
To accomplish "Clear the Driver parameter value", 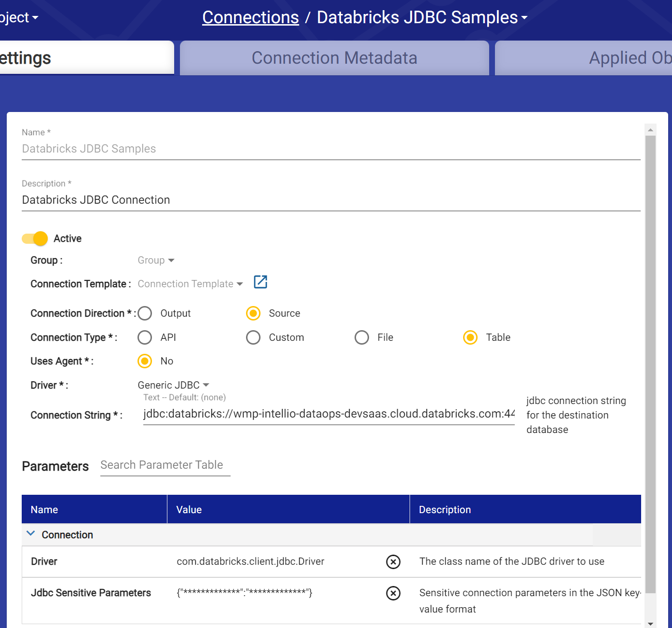I will pos(393,561).
